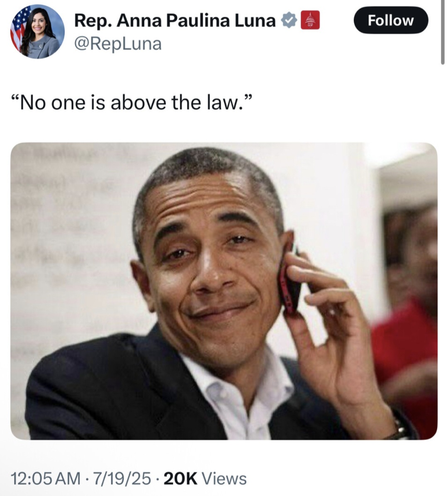Open the attached photo of man on phone
The height and width of the screenshot is (496, 448).
[x=224, y=291]
